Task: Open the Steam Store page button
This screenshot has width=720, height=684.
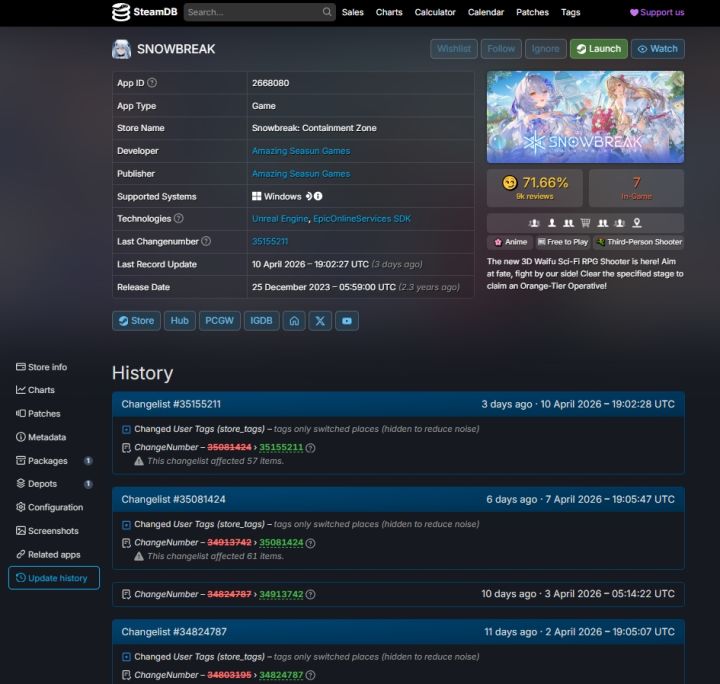Action: tap(136, 320)
